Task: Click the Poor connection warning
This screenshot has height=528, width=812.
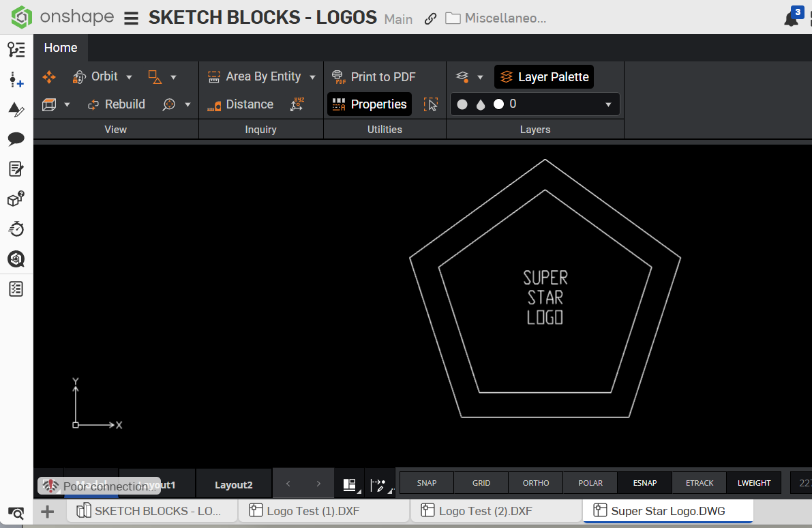Action: tap(100, 486)
